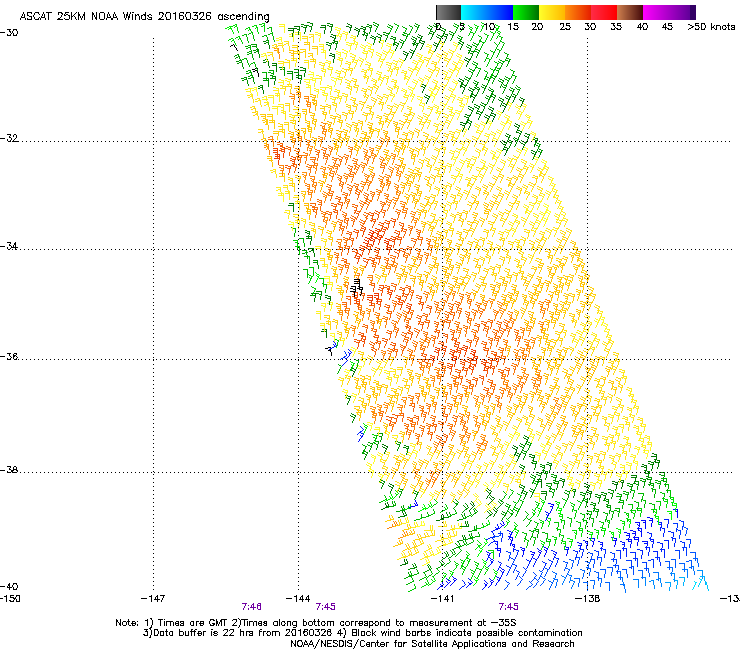Viewport: 740px width, 650px height.
Task: Click the '-34' latitude axis label
Action: (x=9, y=246)
